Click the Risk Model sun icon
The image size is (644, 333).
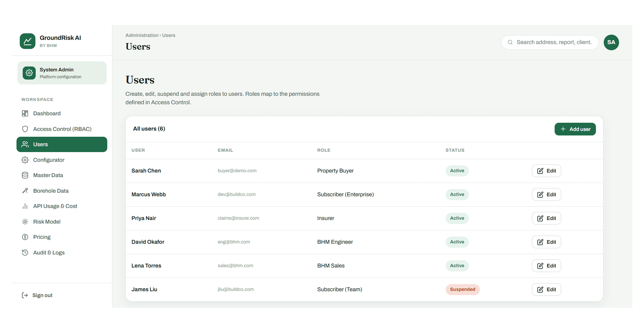point(25,222)
